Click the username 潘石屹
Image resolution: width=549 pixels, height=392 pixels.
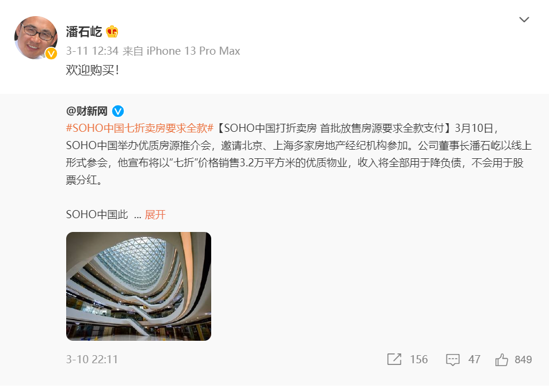tap(84, 32)
